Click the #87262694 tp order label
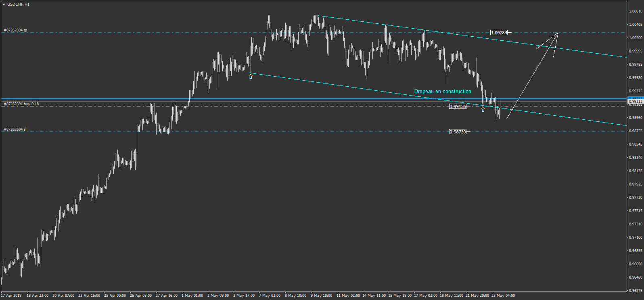This screenshot has width=644, height=300. tap(15, 30)
